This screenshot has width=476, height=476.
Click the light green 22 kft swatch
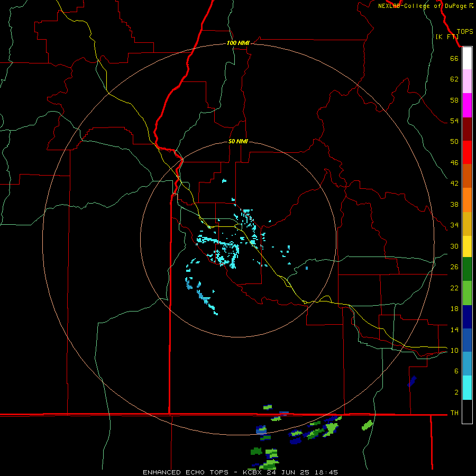(x=467, y=293)
